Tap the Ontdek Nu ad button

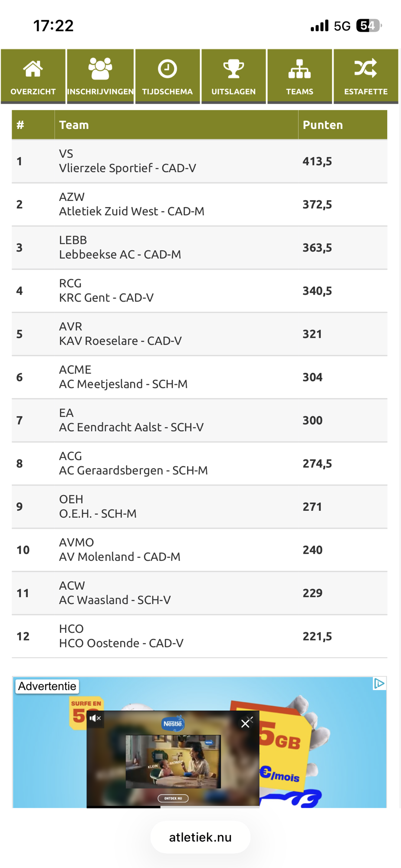173,798
